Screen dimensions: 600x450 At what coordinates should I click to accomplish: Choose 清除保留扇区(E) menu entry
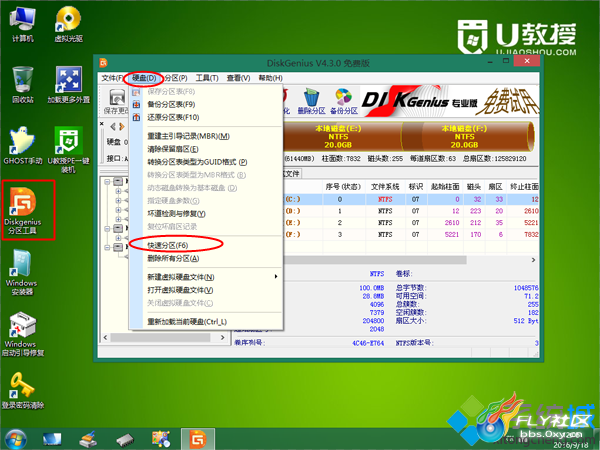point(206,149)
